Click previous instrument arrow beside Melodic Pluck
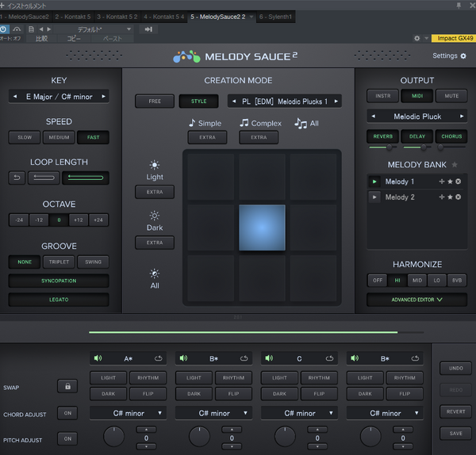476x455 pixels. [374, 117]
